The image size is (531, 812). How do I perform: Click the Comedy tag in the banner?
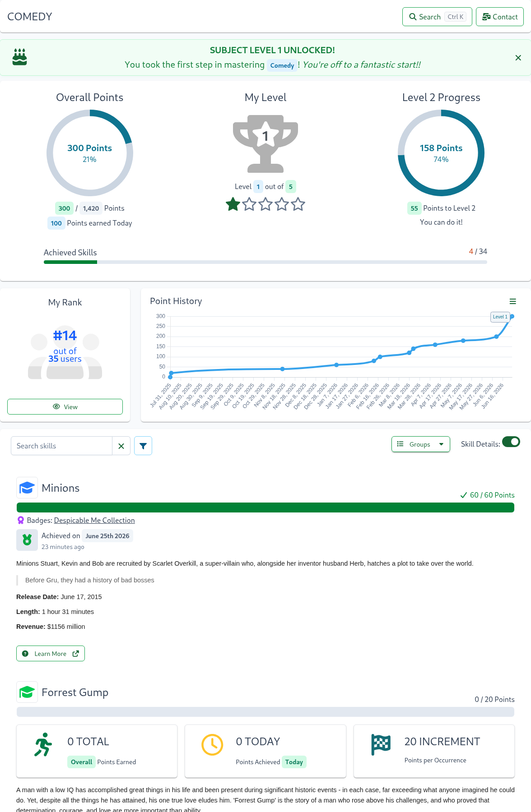[282, 65]
